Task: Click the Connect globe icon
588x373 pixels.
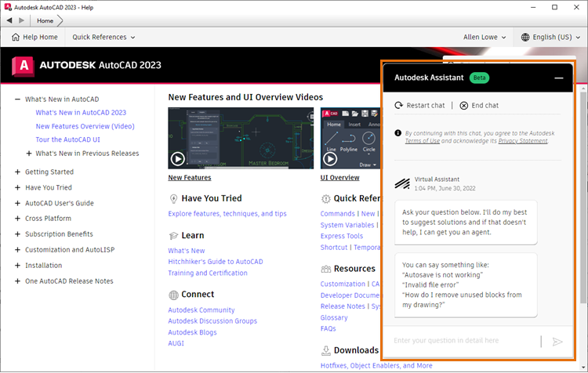Action: point(173,295)
